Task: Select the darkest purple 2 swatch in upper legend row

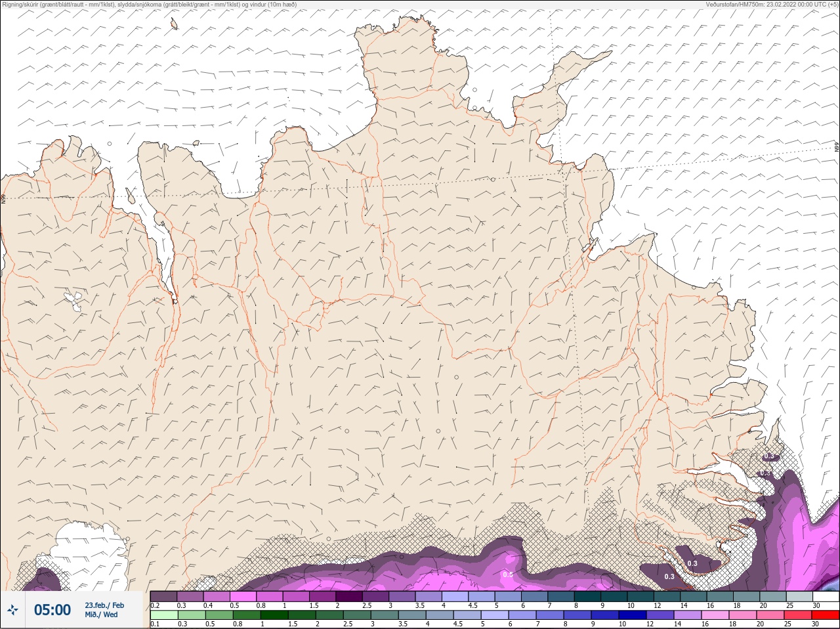Action: click(349, 596)
